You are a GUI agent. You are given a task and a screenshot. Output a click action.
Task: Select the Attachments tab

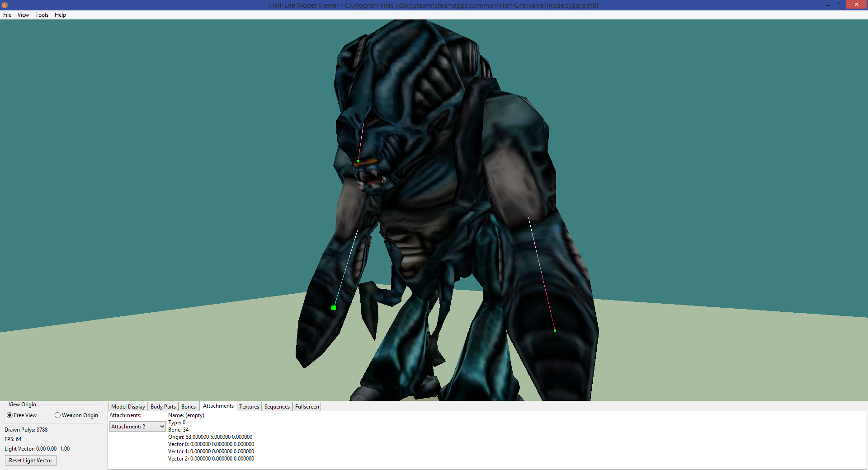[x=218, y=406]
